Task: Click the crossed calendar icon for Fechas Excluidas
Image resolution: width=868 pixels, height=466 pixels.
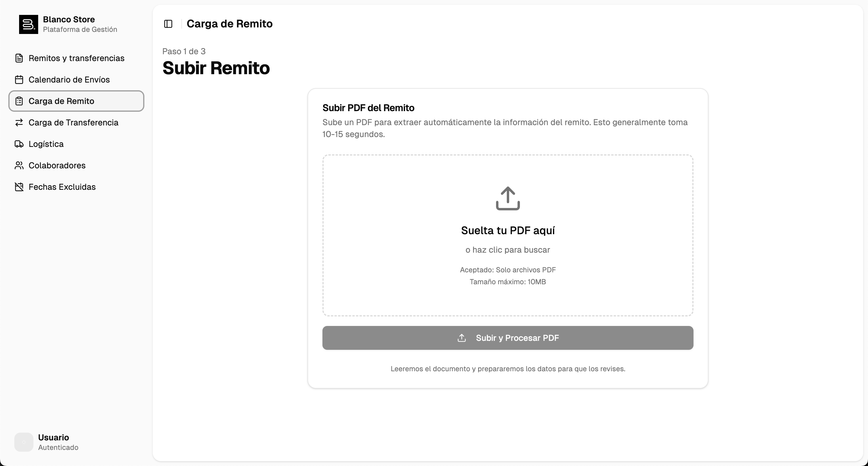Action: pos(19,187)
